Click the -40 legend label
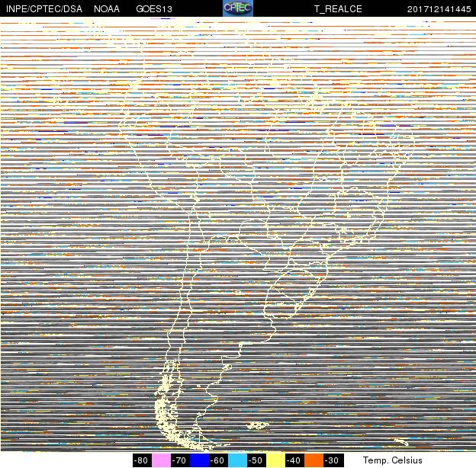The width and height of the screenshot is (476, 468). point(294,460)
